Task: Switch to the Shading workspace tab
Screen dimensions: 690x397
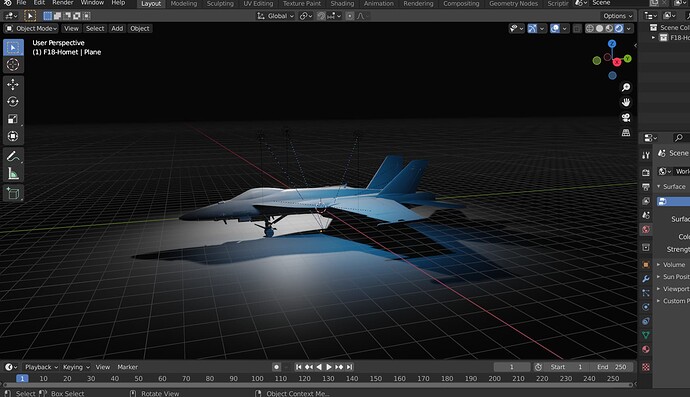Action: (342, 4)
